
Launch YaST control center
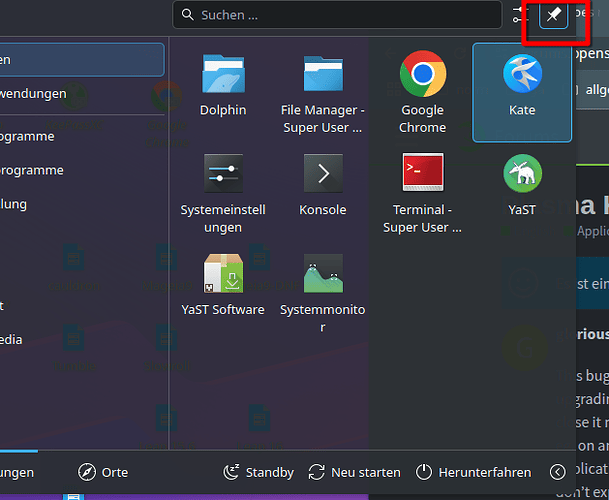coord(522,186)
